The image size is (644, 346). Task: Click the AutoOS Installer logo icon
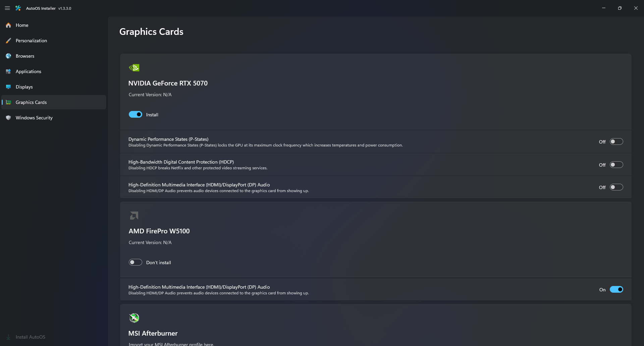coord(18,8)
